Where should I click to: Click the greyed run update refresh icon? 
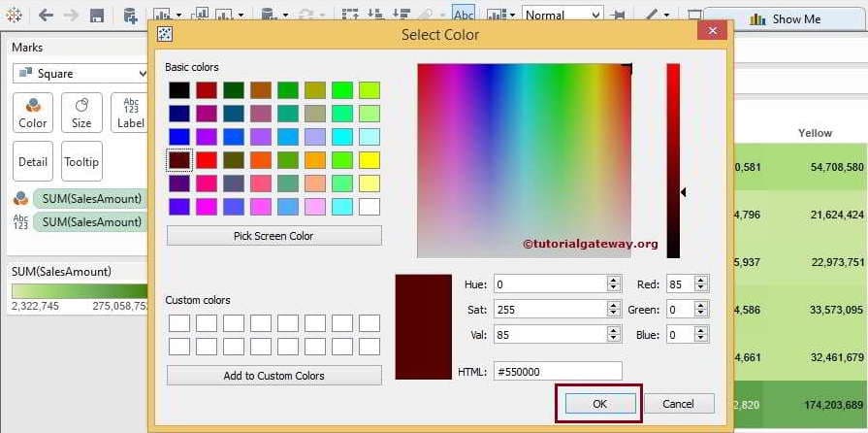click(306, 15)
